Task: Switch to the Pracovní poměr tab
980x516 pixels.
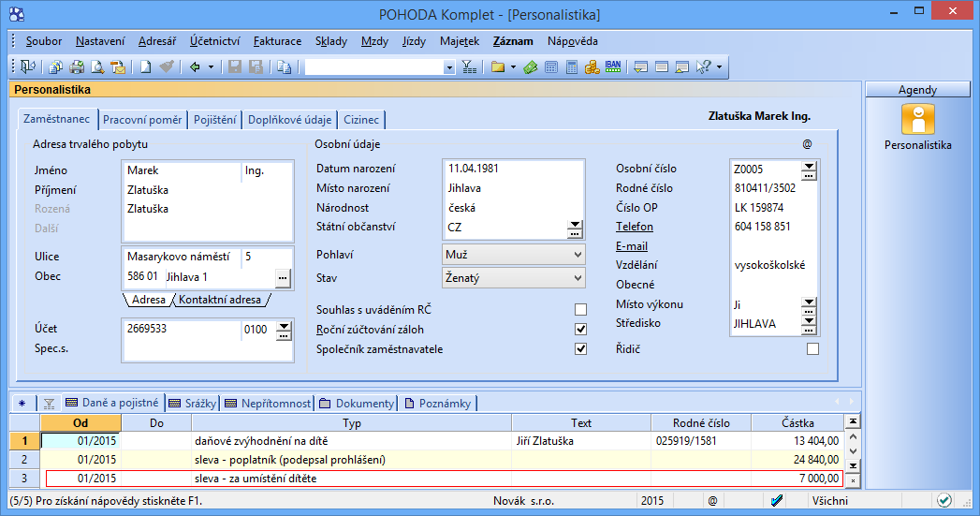Action: [142, 120]
